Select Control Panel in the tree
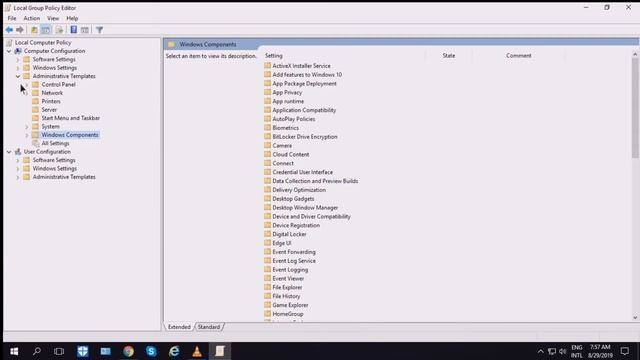640x360 pixels. point(58,84)
